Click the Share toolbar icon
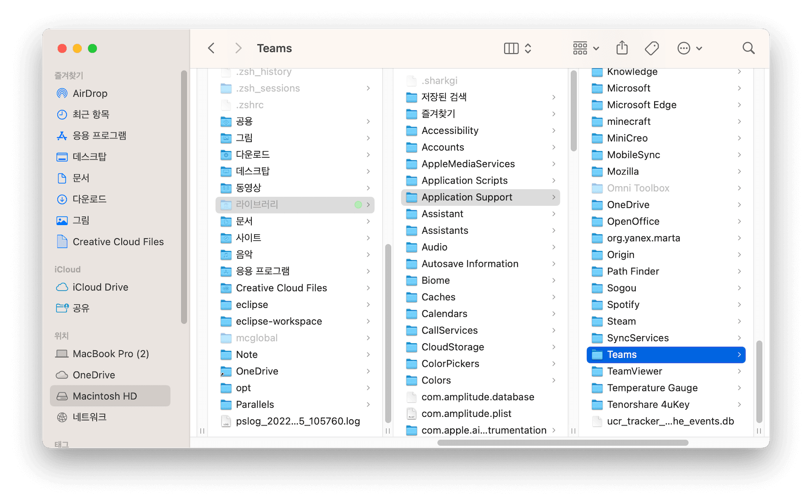Image resolution: width=812 pixels, height=504 pixels. [622, 48]
